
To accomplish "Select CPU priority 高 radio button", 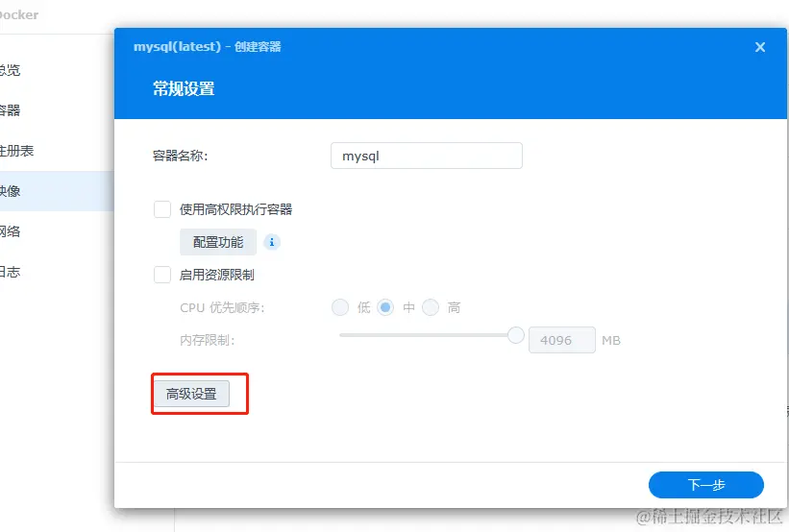I will point(431,307).
